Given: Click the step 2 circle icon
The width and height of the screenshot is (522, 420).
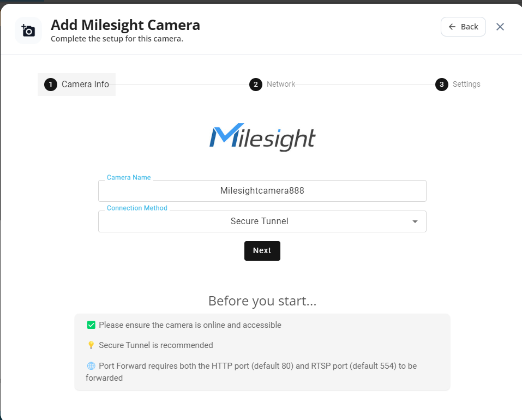Looking at the screenshot, I should tap(256, 85).
